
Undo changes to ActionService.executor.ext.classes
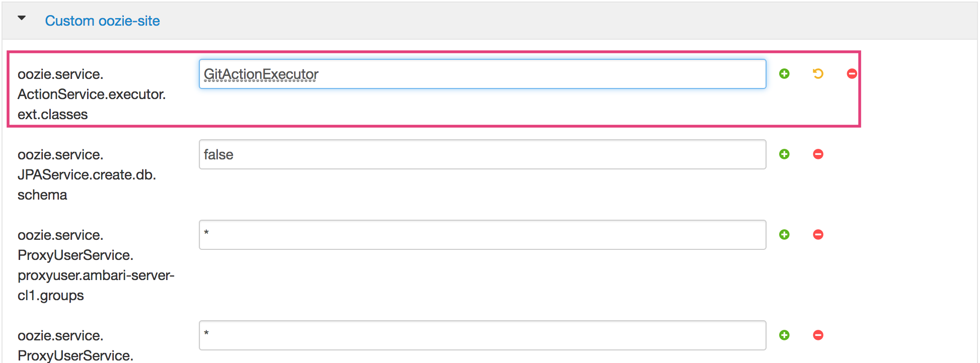[x=818, y=74]
